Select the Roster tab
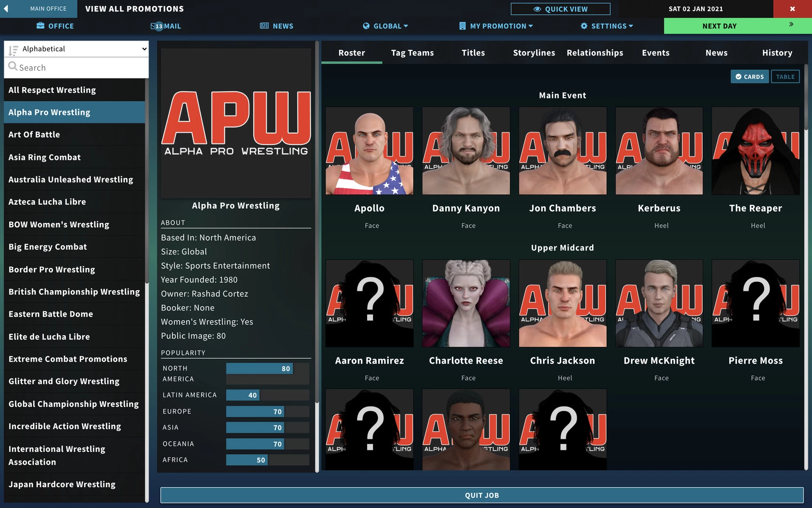This screenshot has width=812, height=508. click(351, 53)
